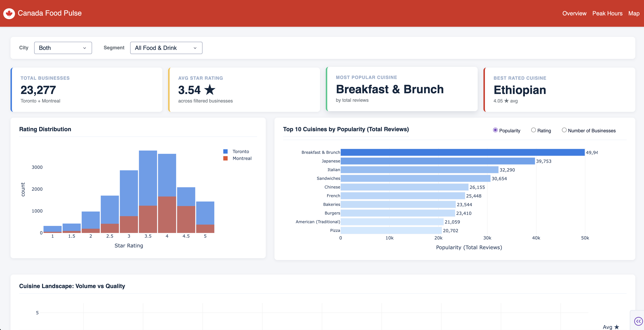
Task: Click the star icon beside 3.54
Action: pyautogui.click(x=210, y=90)
